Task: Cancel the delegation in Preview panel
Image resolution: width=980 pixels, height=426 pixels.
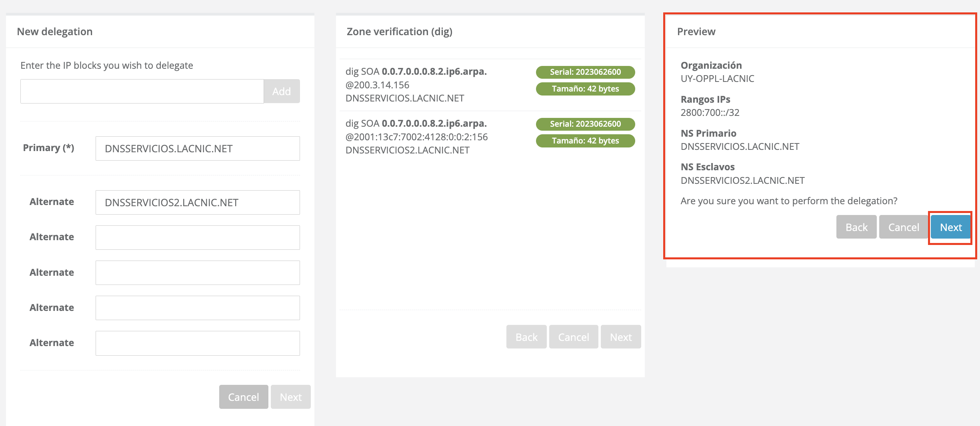Action: pos(903,227)
